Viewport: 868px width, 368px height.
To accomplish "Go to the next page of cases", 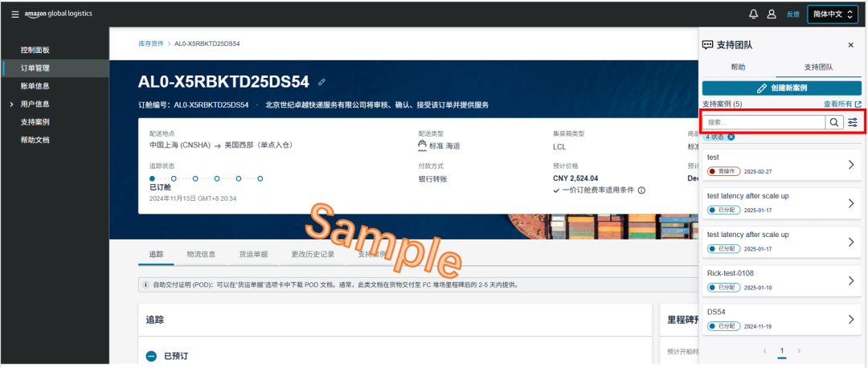I will tap(799, 351).
